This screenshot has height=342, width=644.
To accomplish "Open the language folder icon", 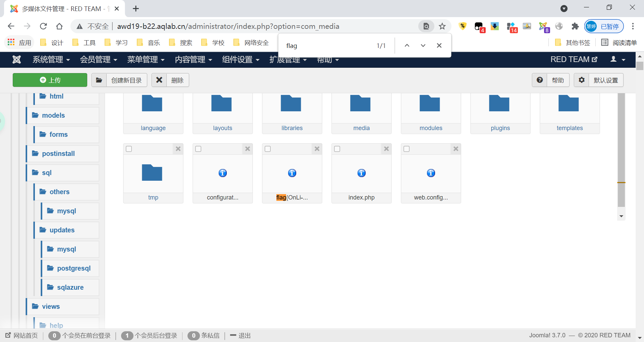I will click(x=152, y=103).
